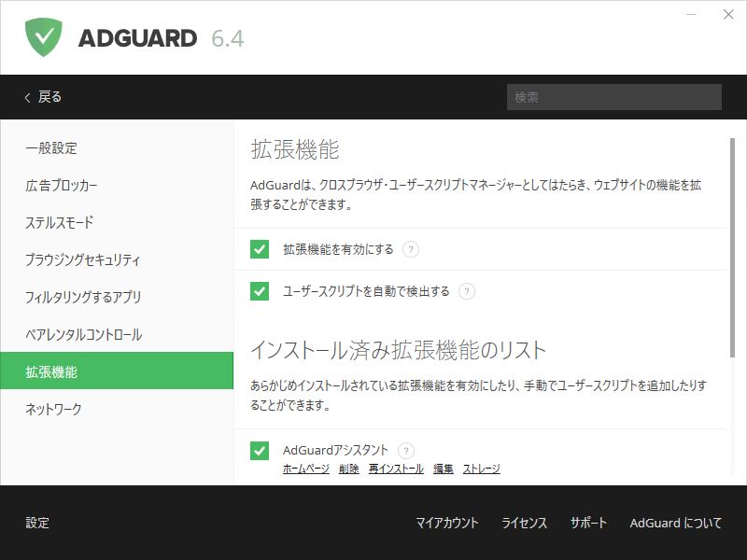Screen dimensions: 747x560
Task: Open フィルタリングするアプリ section
Action: (117, 297)
